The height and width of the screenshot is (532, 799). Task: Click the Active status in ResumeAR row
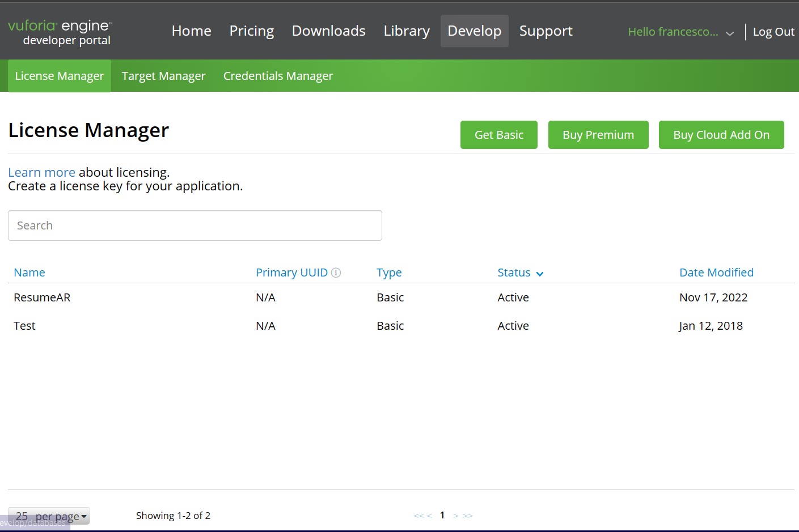[513, 297]
